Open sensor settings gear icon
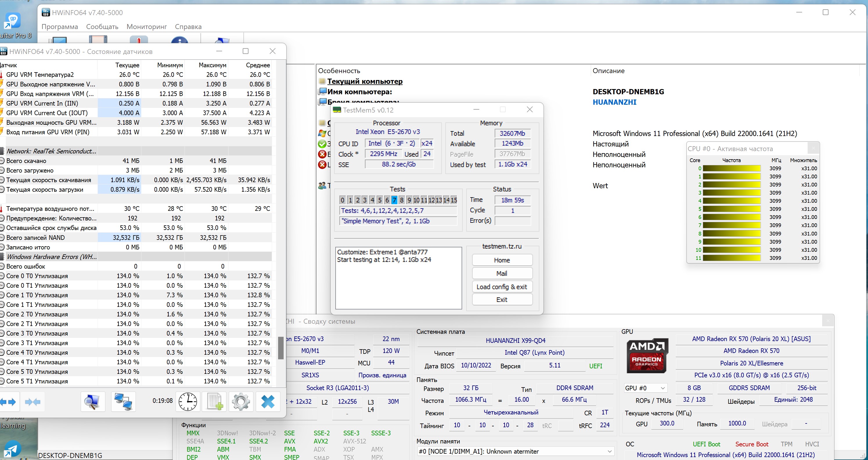The image size is (868, 460). [x=241, y=402]
